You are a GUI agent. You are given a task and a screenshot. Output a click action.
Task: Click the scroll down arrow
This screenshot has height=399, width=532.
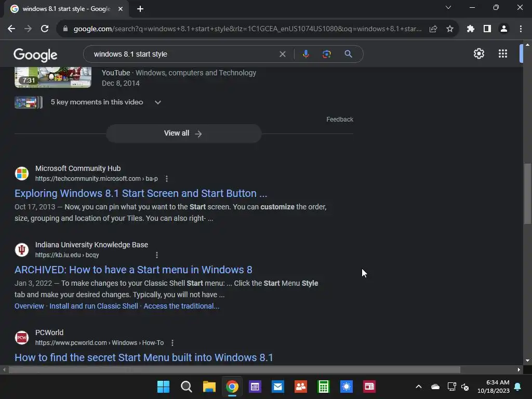(x=527, y=361)
